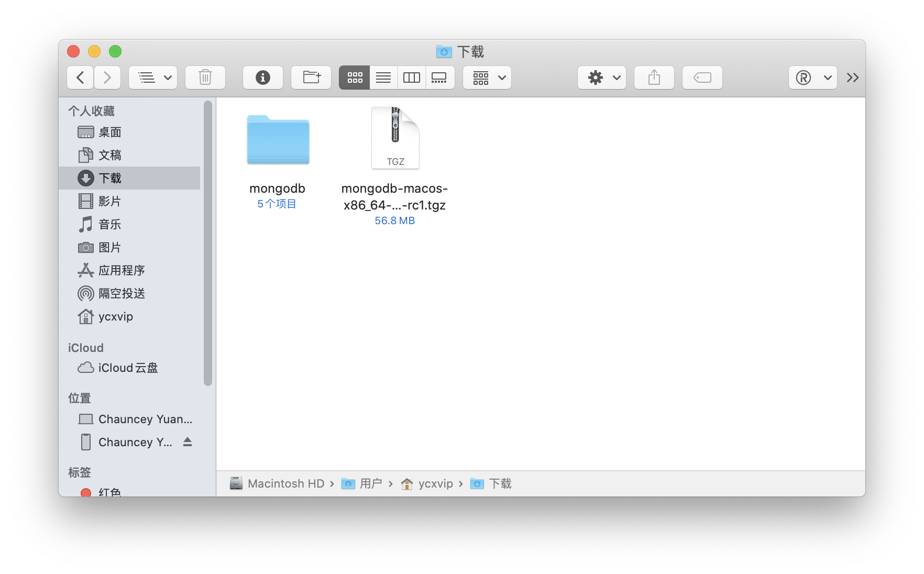The width and height of the screenshot is (924, 574).
Task: Switch to column view
Action: 412,78
